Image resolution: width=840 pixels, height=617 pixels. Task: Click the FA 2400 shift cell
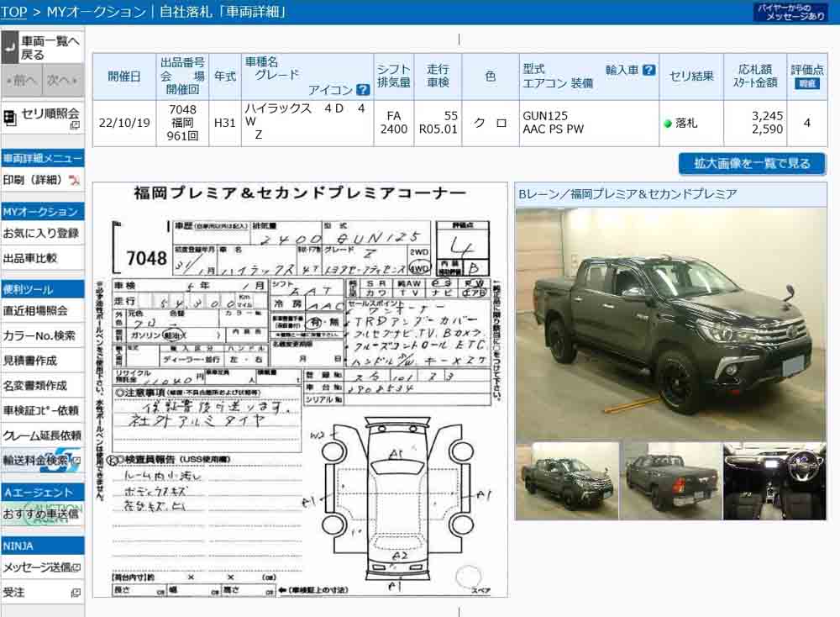coord(394,123)
